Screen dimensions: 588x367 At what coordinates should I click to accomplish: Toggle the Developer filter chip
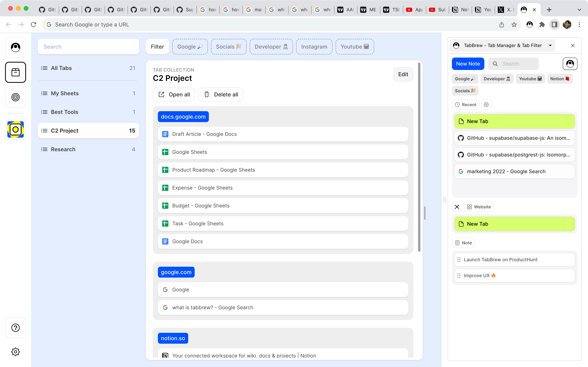click(x=271, y=47)
